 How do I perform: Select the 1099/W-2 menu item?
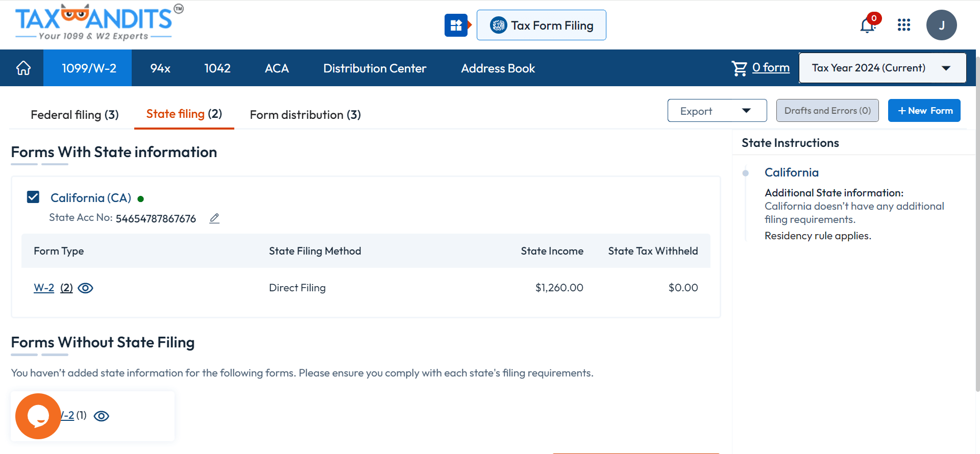point(89,68)
